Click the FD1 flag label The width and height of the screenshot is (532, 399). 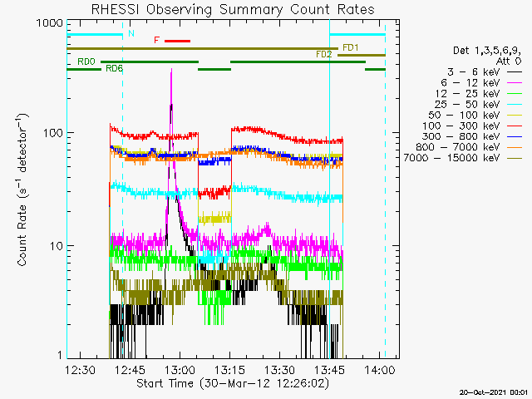(351, 48)
